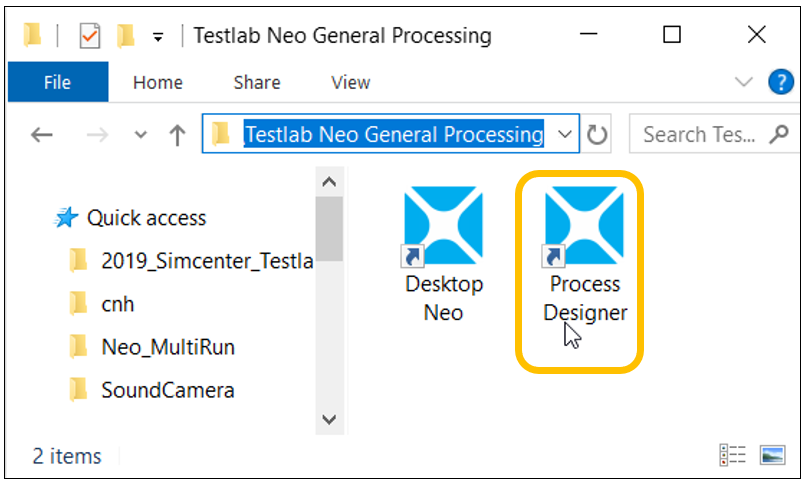Select Quick access in navigation pane
This screenshot has width=802, height=480.
click(145, 218)
